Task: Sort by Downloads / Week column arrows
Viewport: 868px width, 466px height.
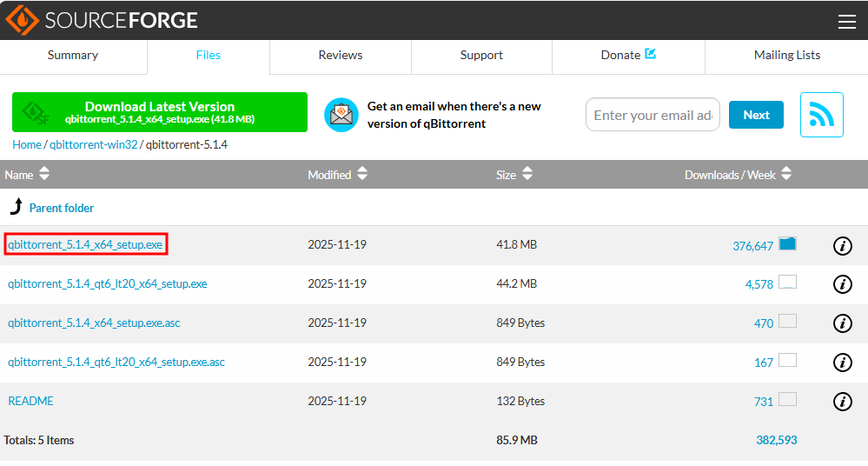Action: 786,174
